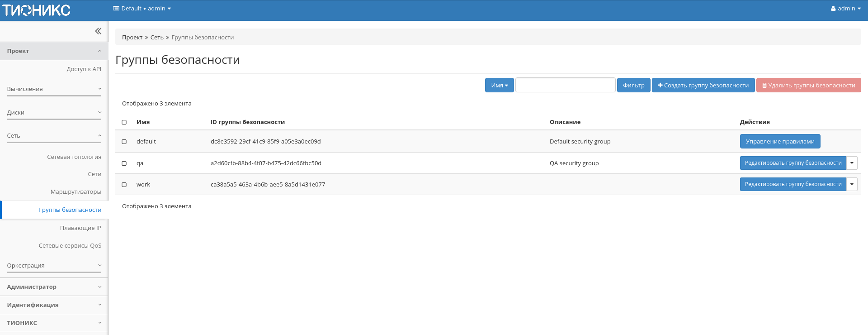This screenshot has width=868, height=335.
Task: Open Сетевая топология in sidebar
Action: 74,157
